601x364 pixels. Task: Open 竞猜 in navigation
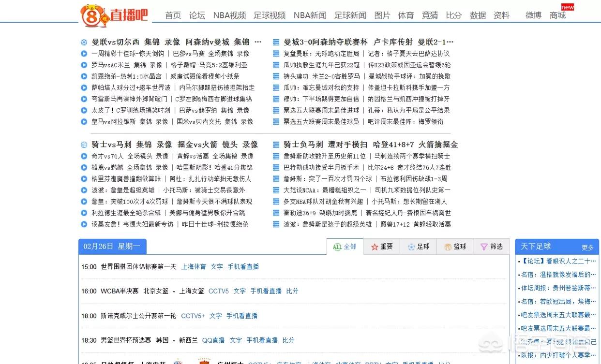(430, 15)
